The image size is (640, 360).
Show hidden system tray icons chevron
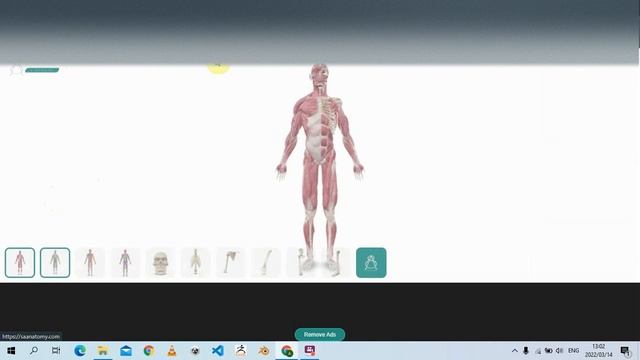515,351
